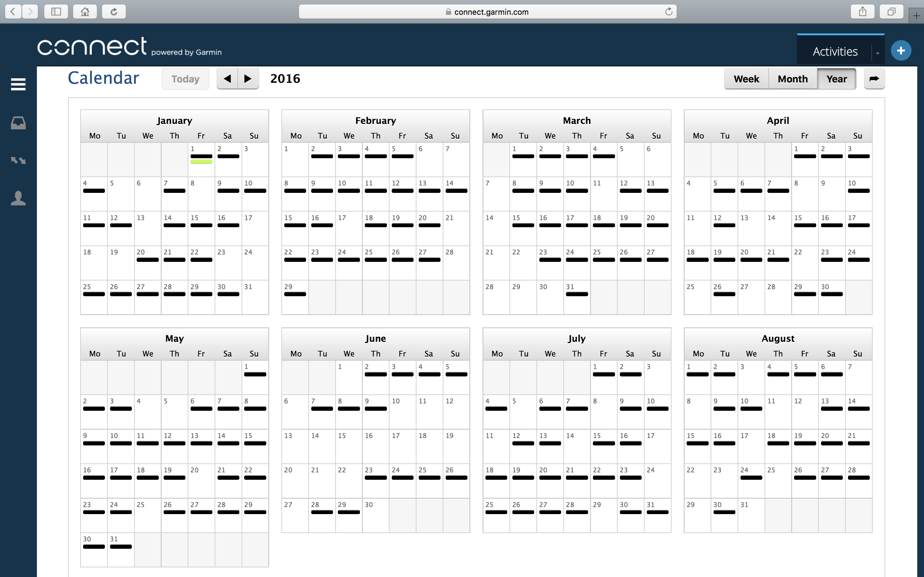Select August 24 day cell
The height and width of the screenshot is (577, 924).
click(x=751, y=481)
